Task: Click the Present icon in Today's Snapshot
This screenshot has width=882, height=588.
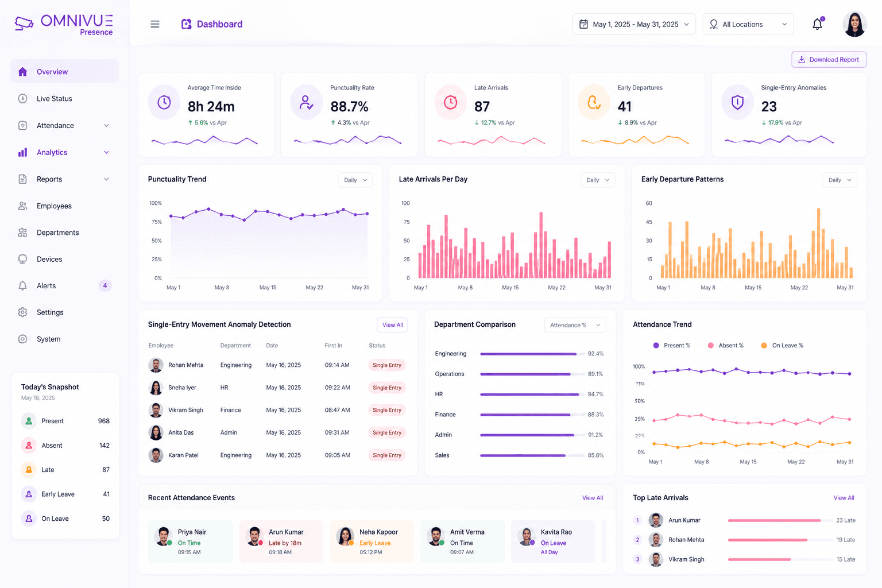Action: point(29,421)
